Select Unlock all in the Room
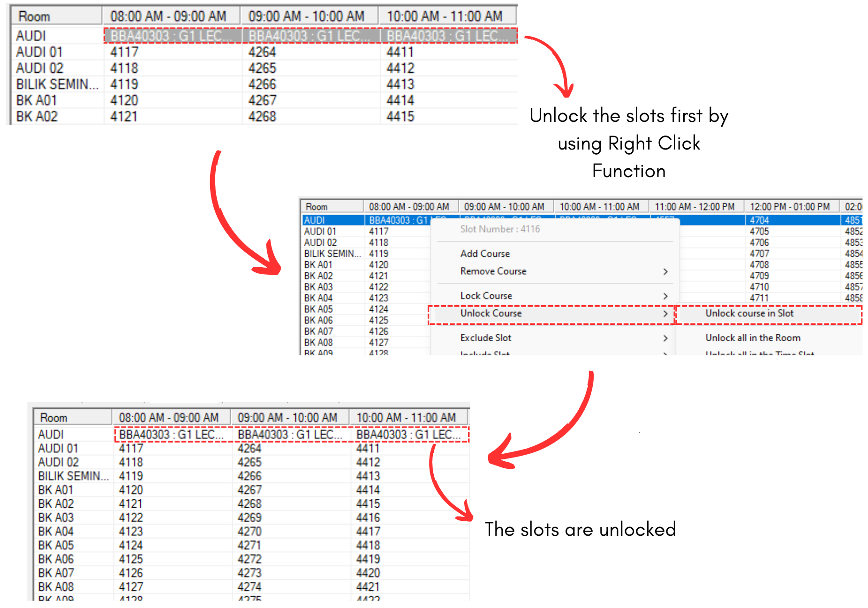This screenshot has height=608, width=868. [753, 338]
